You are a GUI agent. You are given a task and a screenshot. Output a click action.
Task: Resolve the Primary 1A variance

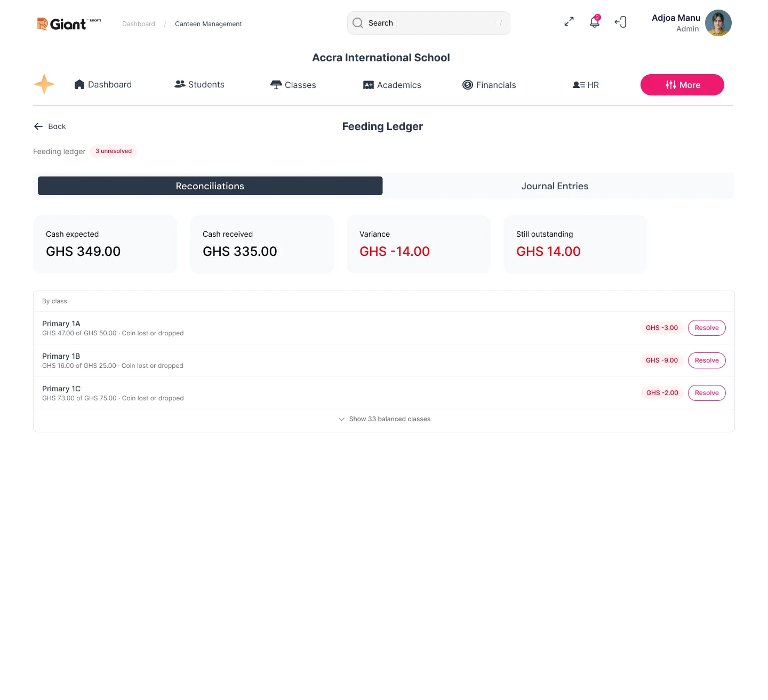tap(707, 328)
